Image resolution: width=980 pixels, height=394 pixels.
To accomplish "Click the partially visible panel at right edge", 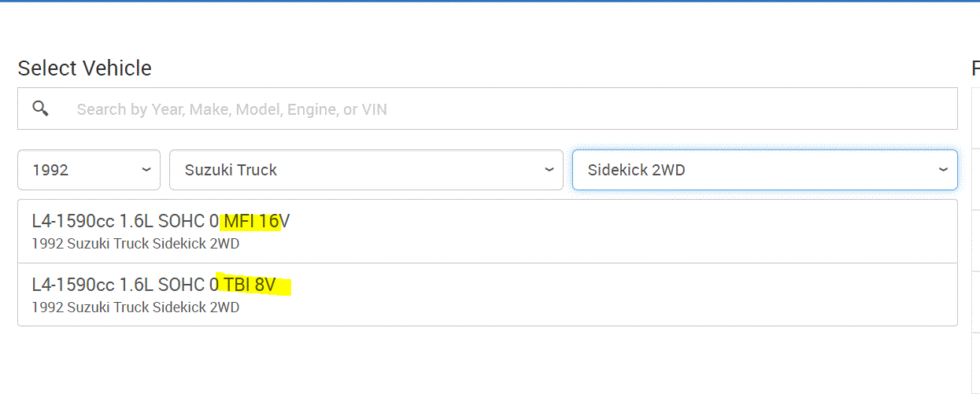I will tap(975, 236).
